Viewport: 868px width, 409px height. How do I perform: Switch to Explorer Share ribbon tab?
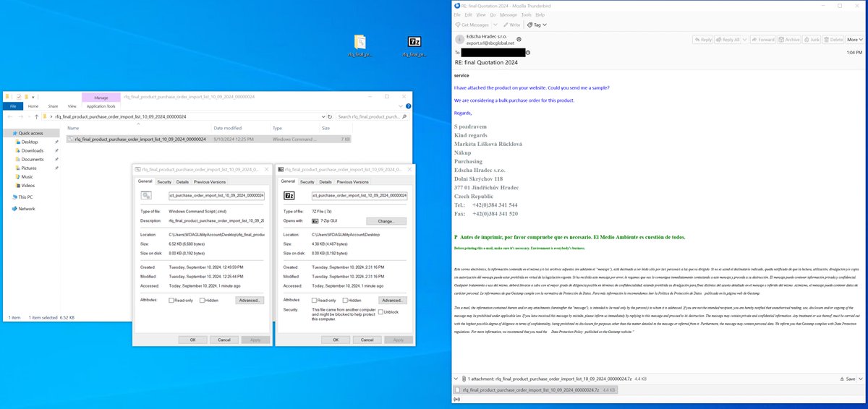[x=52, y=106]
